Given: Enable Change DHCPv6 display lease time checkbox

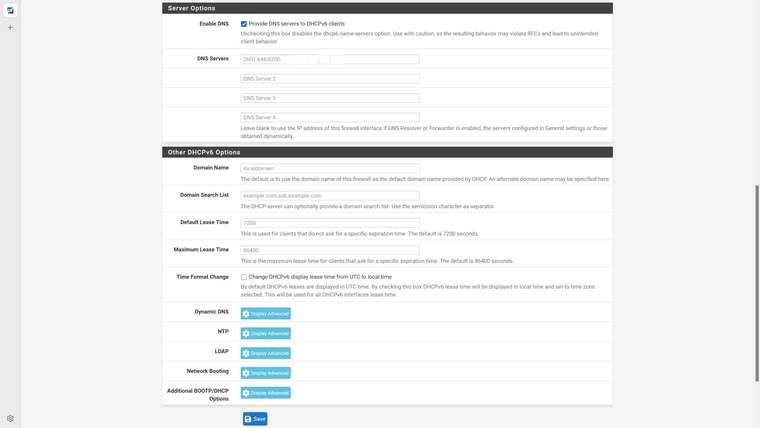Looking at the screenshot, I should coord(244,277).
